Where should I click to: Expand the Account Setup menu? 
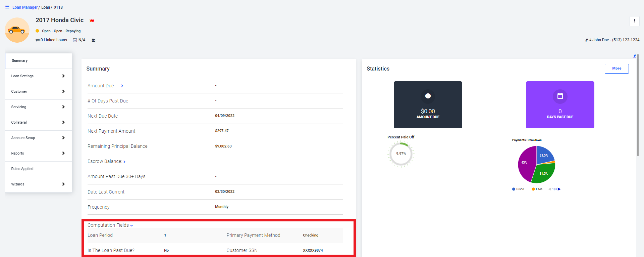click(x=39, y=138)
